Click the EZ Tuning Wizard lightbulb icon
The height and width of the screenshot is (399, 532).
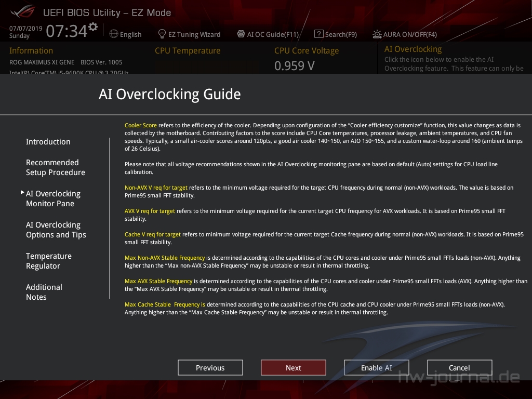162,34
